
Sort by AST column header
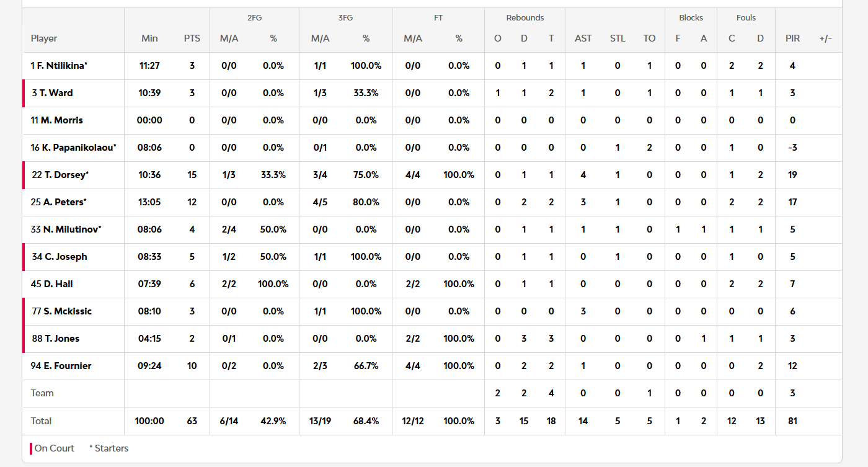[583, 38]
